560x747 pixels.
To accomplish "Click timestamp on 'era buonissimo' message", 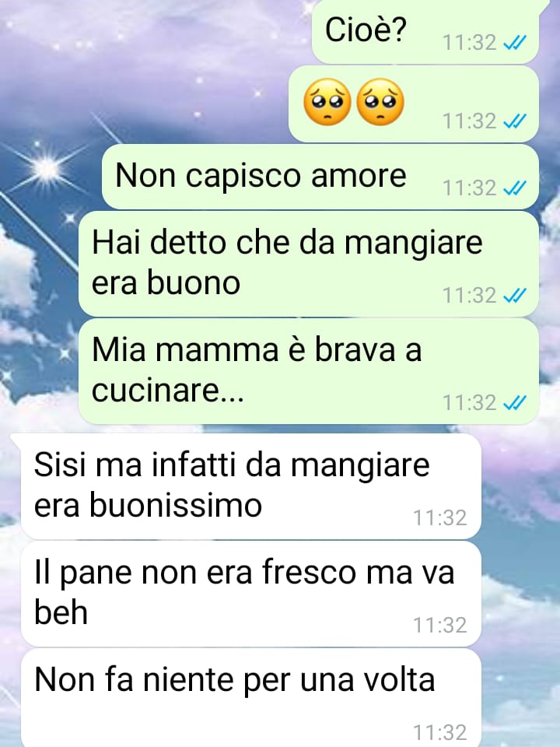I will point(439,518).
